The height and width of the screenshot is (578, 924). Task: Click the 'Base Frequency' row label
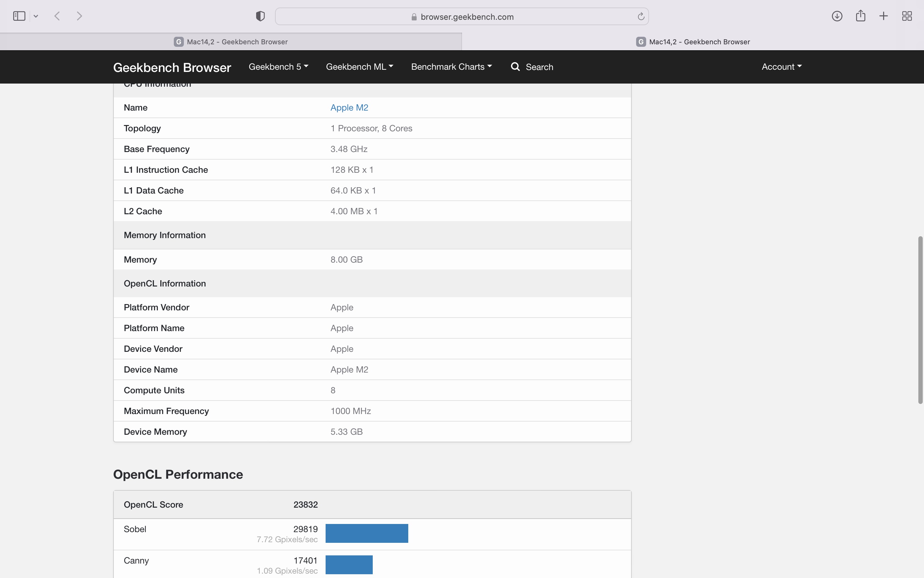(157, 149)
